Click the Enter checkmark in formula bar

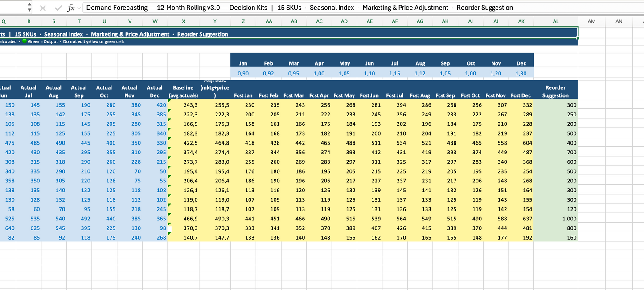click(x=58, y=8)
